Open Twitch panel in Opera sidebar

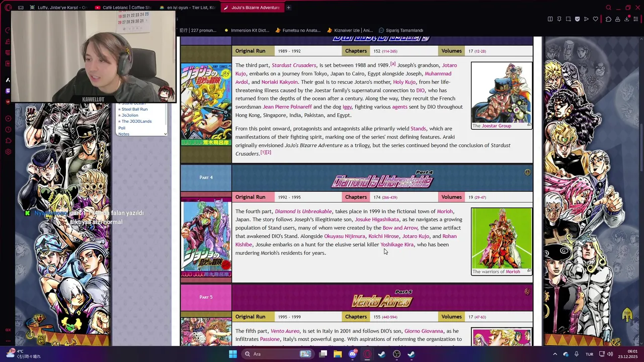pos(8,91)
